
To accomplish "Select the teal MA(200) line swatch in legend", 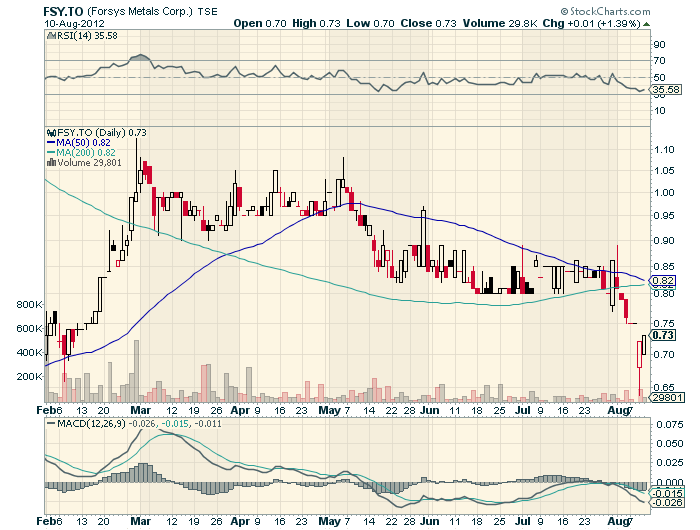I will pos(51,153).
